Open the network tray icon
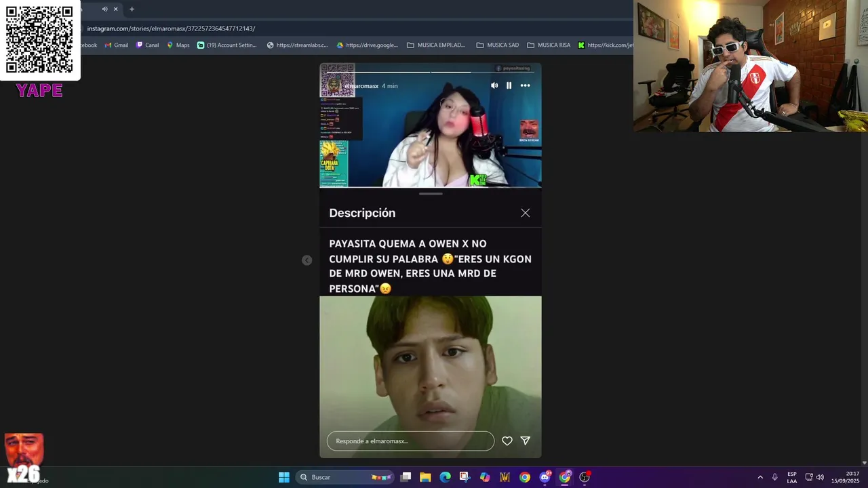This screenshot has width=868, height=488. 809,477
